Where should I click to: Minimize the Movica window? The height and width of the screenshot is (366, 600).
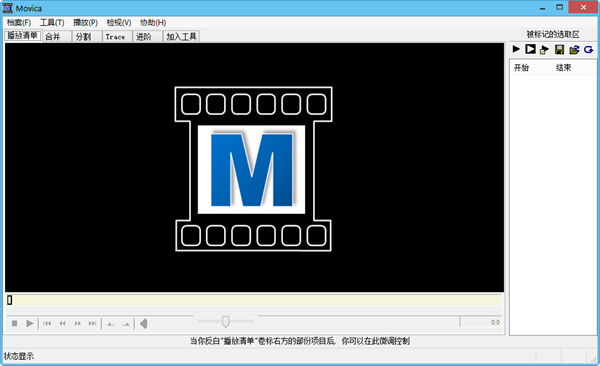[542, 8]
